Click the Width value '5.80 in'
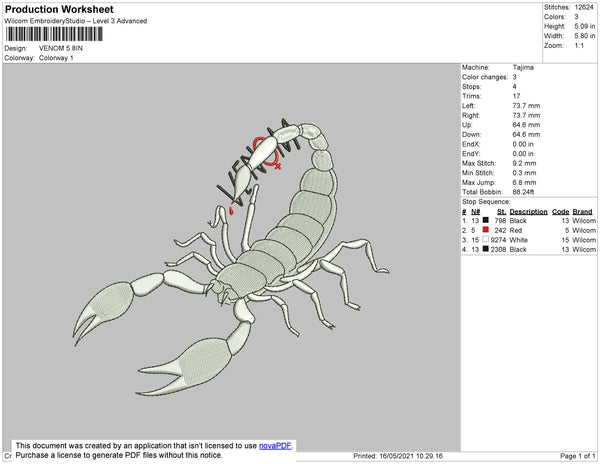Screen dimensions: 600x464 [x=585, y=36]
